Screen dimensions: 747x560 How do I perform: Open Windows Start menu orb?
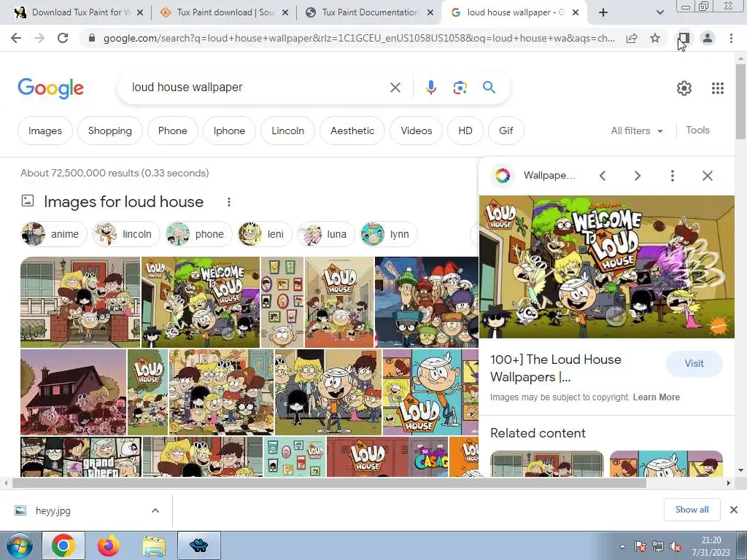coord(20,545)
